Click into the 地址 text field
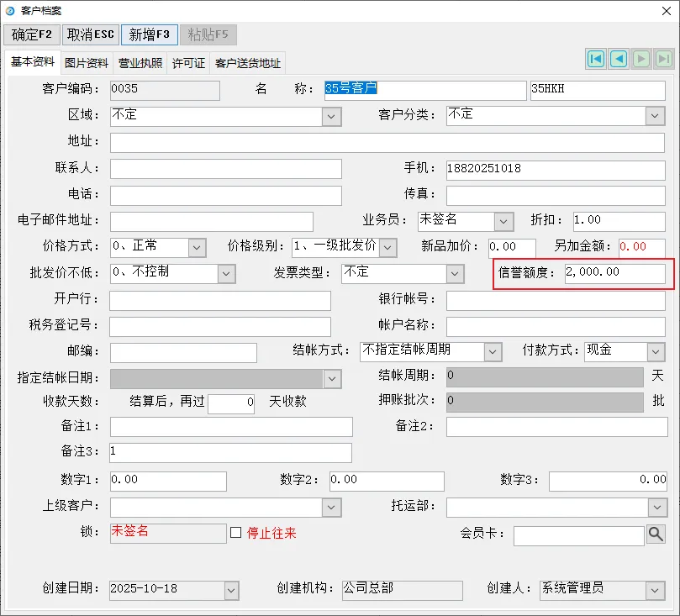This screenshot has height=616, width=680. [x=387, y=142]
